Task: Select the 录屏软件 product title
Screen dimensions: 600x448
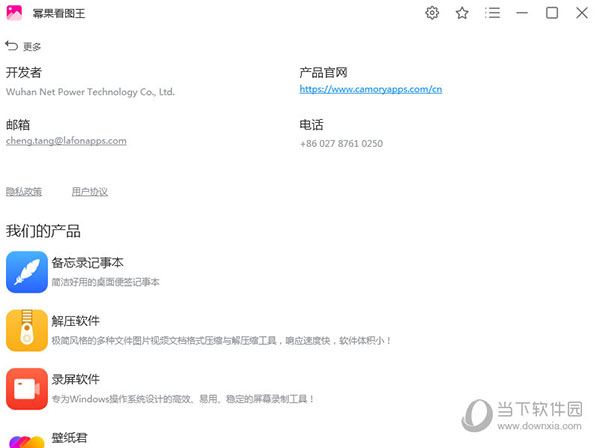Action: 75,380
